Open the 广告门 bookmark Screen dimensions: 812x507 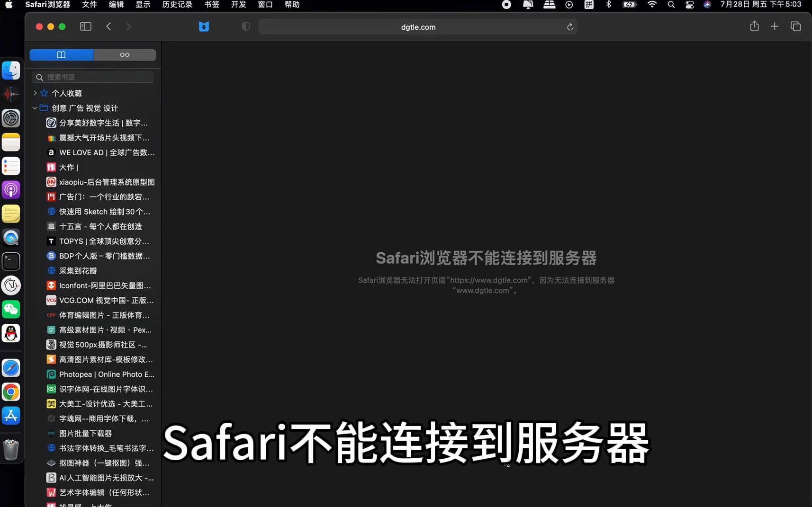(x=99, y=197)
